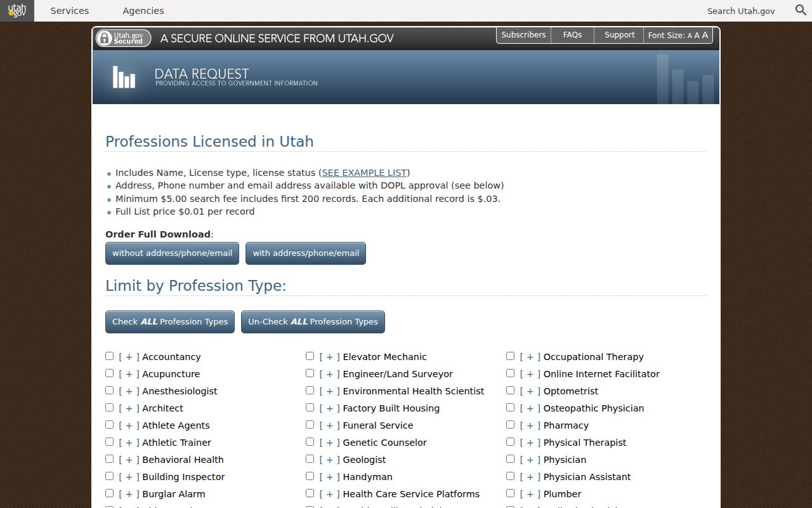Select the medium font size A
Screen dimensions: 812x508
[697, 36]
